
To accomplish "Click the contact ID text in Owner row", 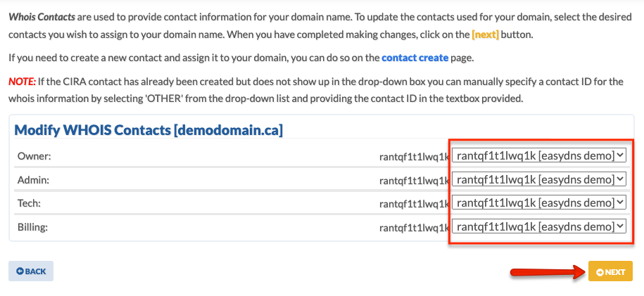I will 414,156.
